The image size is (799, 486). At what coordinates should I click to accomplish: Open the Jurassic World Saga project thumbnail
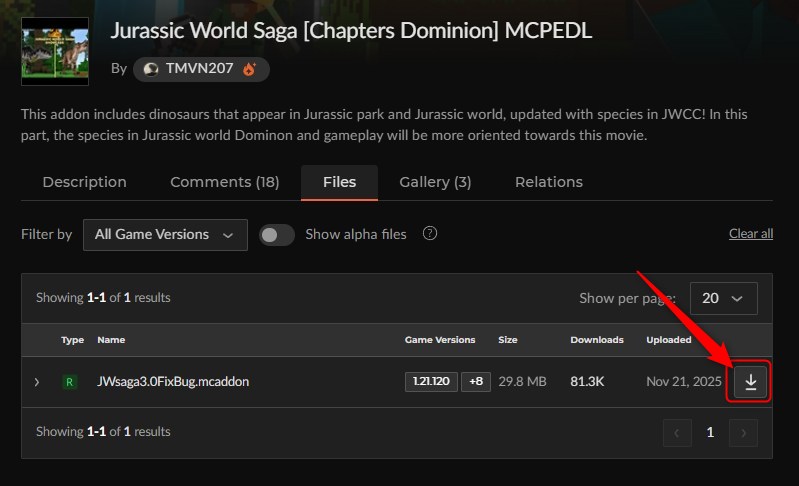pyautogui.click(x=55, y=51)
